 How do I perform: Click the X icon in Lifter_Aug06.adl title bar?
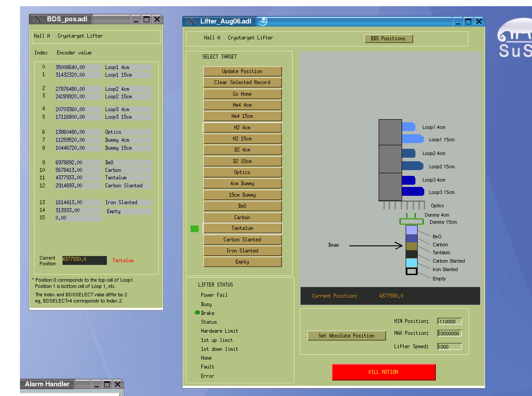(x=192, y=21)
